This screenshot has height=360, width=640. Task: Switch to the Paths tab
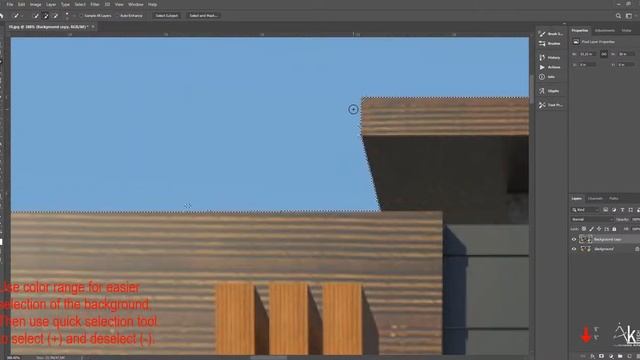click(613, 199)
